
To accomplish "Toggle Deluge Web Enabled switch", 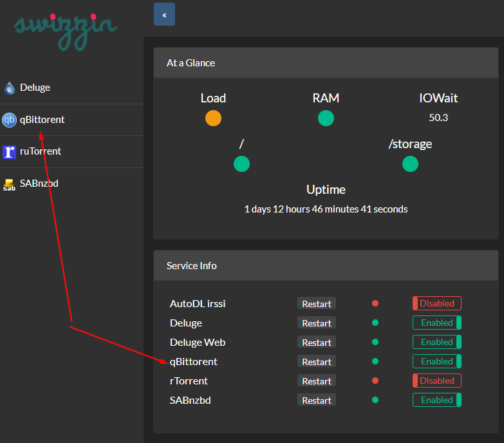I will coord(437,342).
